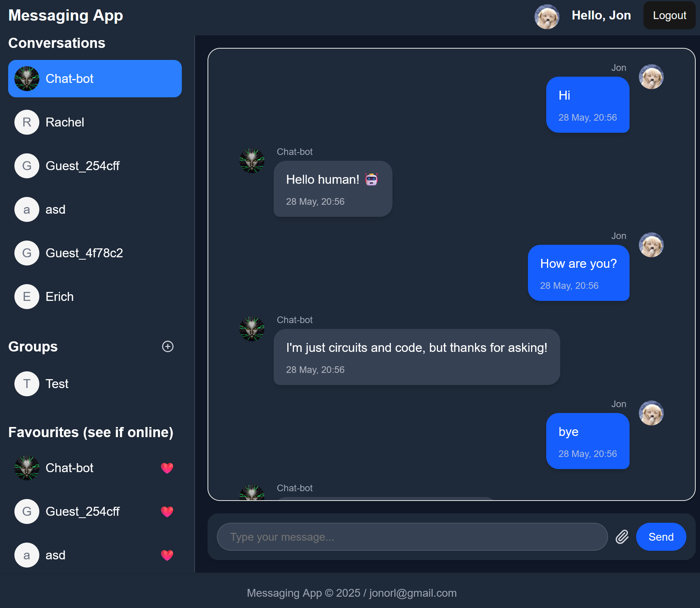
Task: Click the R avatar for Rachel
Action: coord(27,122)
